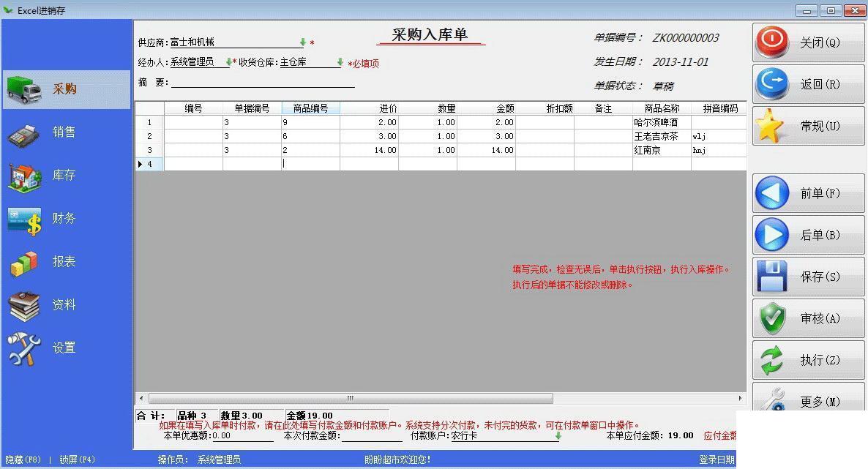Click the document number ZK000000003
This screenshot has width=868, height=469.
pos(685,37)
